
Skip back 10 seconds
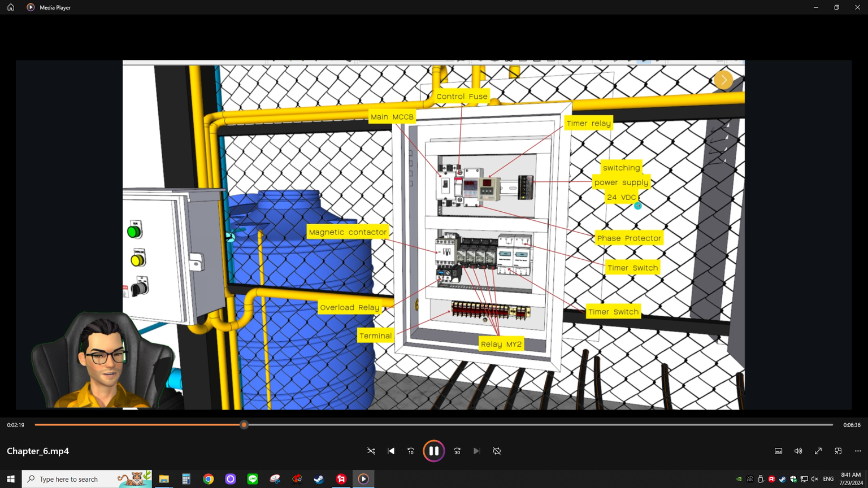(x=411, y=451)
